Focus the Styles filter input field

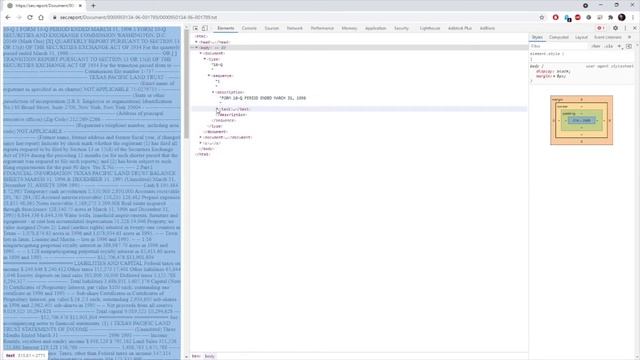coord(559,46)
